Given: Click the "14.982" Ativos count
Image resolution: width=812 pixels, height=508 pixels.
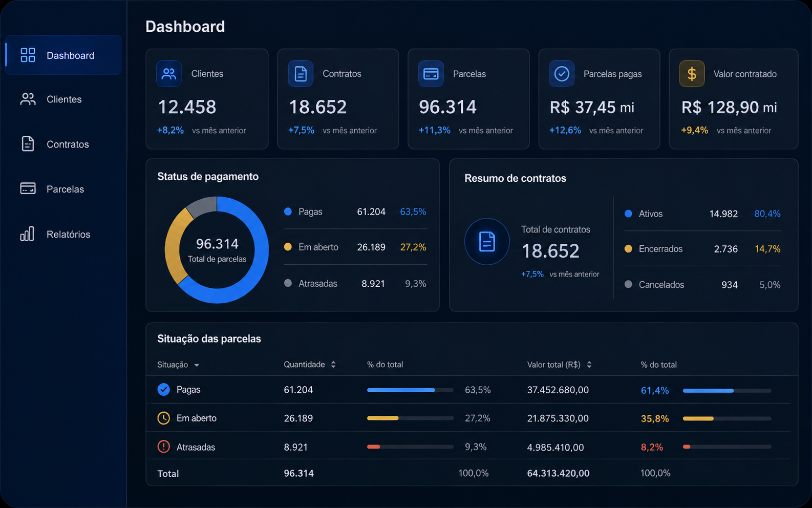Looking at the screenshot, I should pos(723,214).
